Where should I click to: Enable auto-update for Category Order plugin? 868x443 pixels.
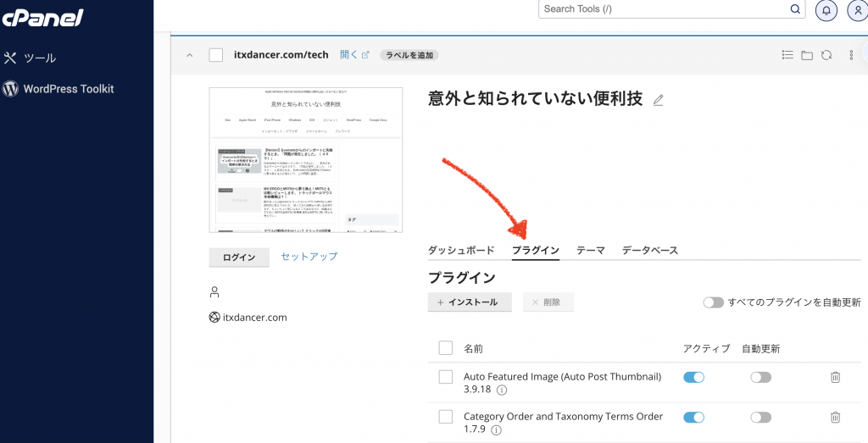[760, 417]
